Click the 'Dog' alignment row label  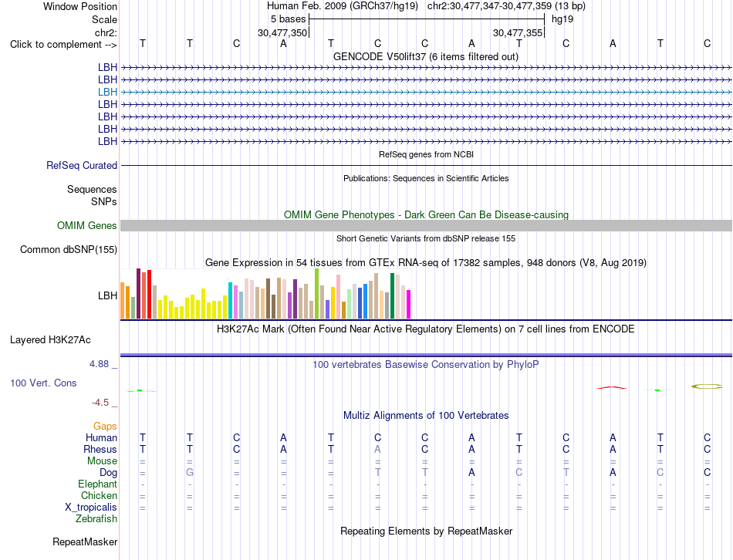tap(109, 473)
